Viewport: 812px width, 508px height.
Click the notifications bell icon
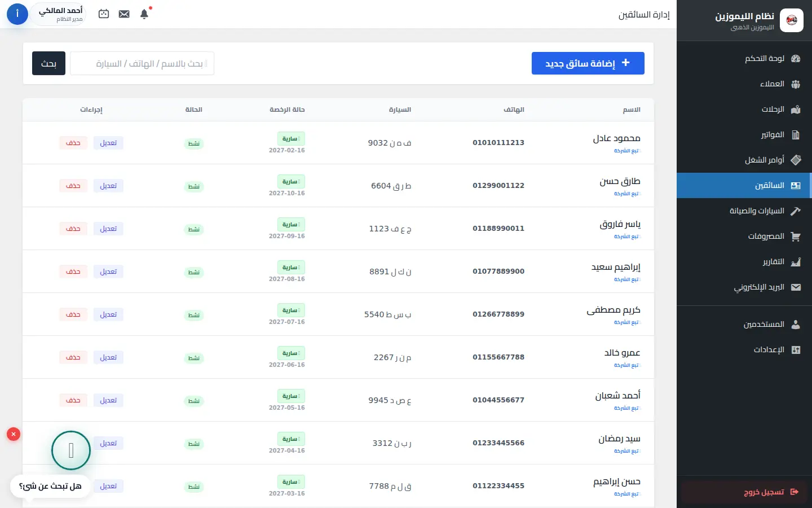(x=144, y=14)
